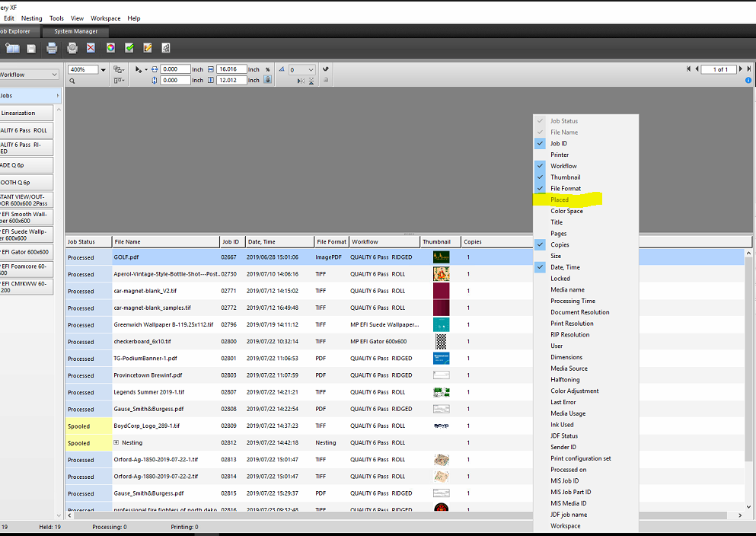Open the color wheel tool icon
The width and height of the screenshot is (756, 536).
110,49
